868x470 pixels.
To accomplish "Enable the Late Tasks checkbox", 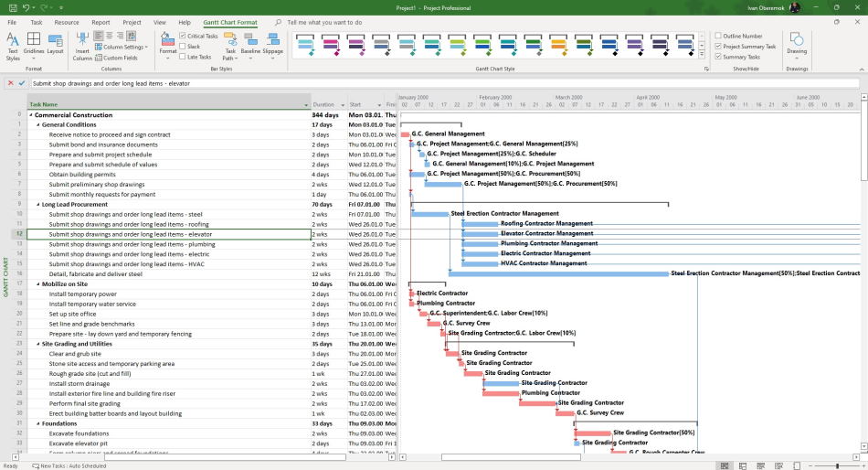I will click(x=182, y=57).
